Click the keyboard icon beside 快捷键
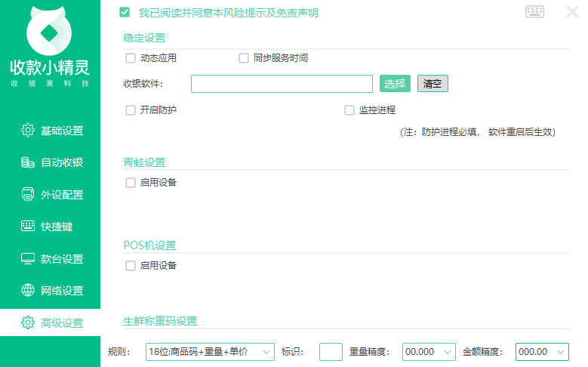Image resolution: width=588 pixels, height=367 pixels. coord(28,227)
